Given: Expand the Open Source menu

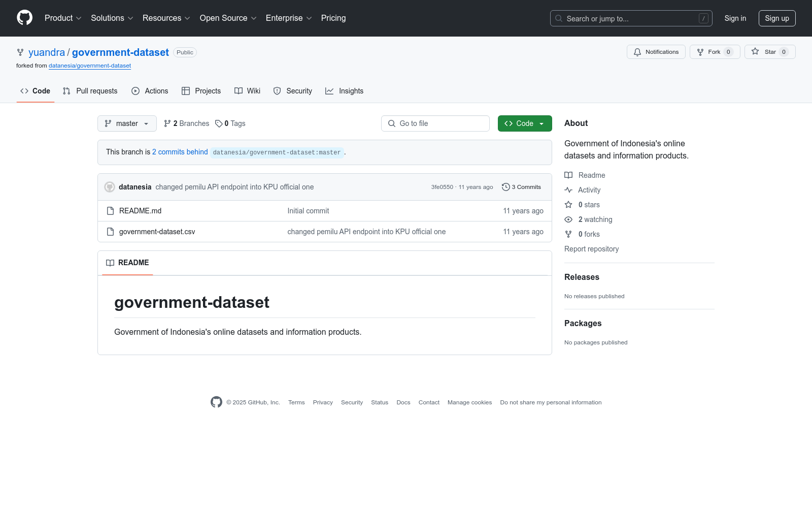Looking at the screenshot, I should tap(228, 18).
